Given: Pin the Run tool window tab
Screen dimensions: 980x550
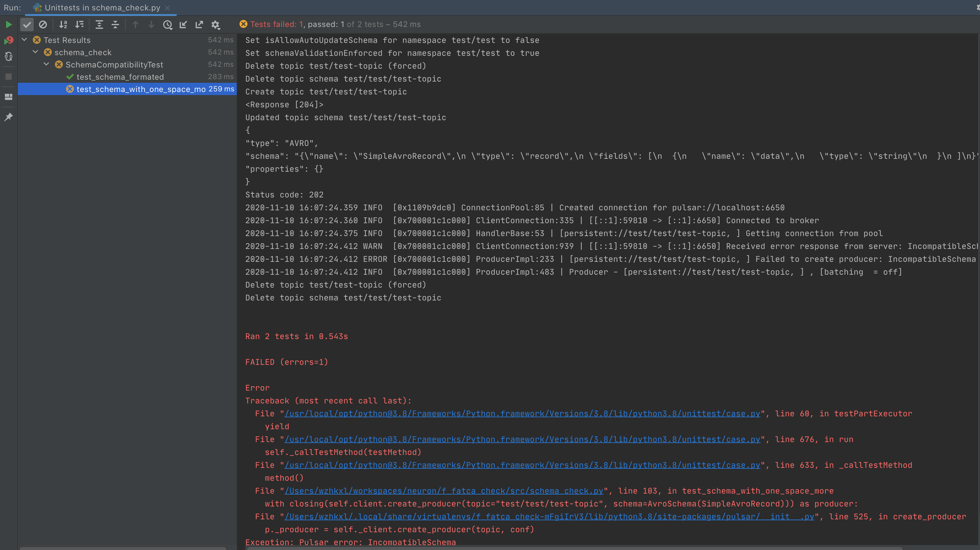Looking at the screenshot, I should point(8,117).
